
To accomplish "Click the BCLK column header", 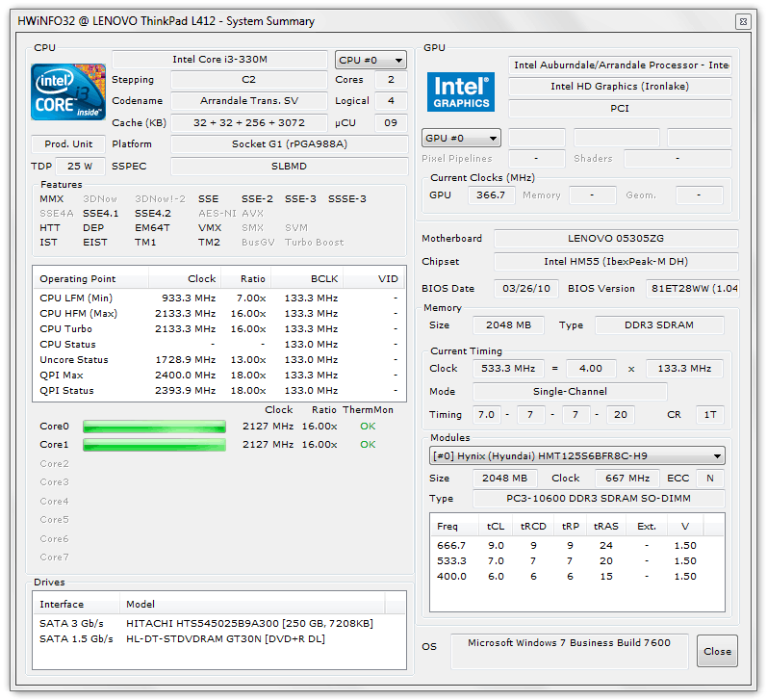I will point(307,278).
